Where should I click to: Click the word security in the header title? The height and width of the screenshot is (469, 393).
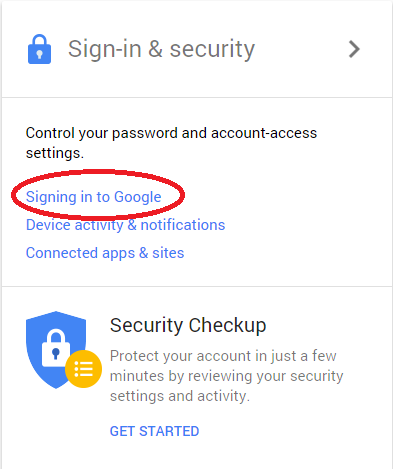[x=212, y=50]
